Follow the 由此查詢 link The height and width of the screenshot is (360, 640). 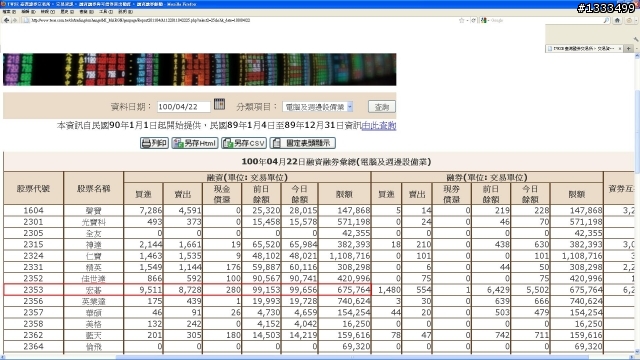[x=379, y=125]
